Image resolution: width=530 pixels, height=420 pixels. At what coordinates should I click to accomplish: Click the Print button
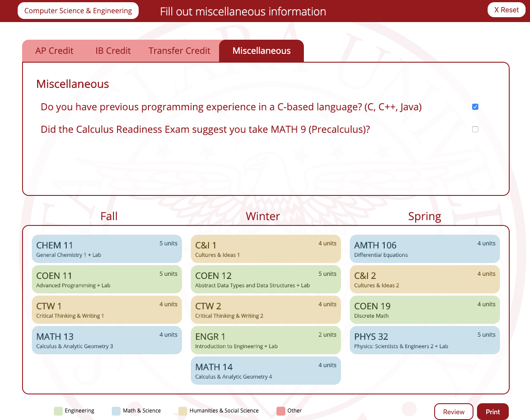(x=493, y=412)
